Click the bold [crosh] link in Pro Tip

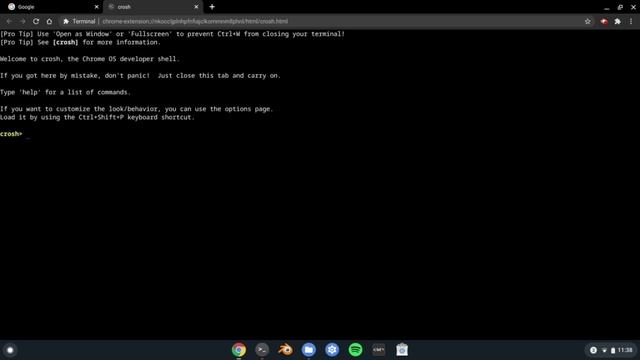pyautogui.click(x=65, y=42)
